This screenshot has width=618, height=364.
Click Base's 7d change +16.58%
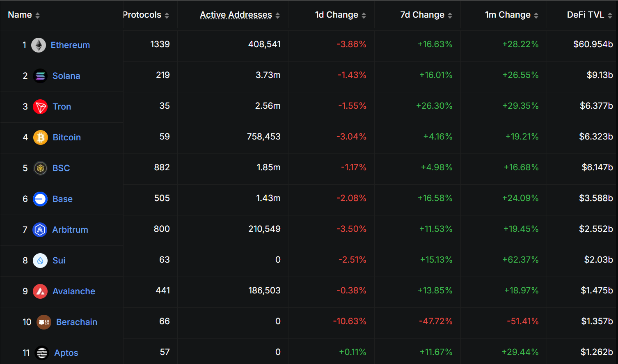click(435, 198)
